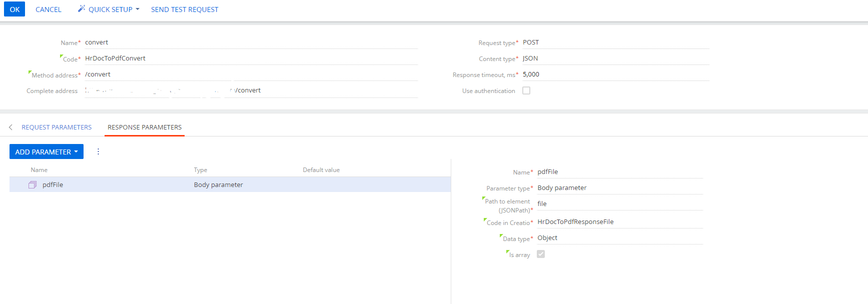Viewport: 868px width, 304px height.
Task: Send a test request
Action: point(185,9)
